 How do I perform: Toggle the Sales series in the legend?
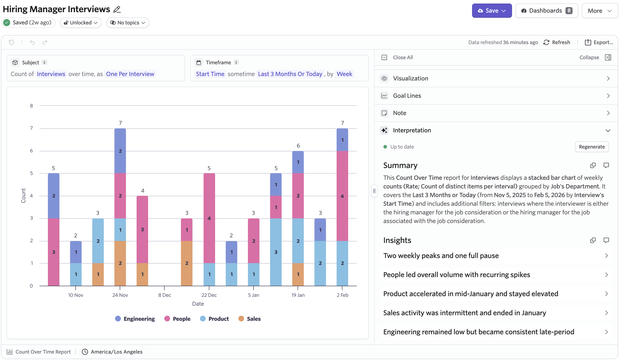(250, 319)
